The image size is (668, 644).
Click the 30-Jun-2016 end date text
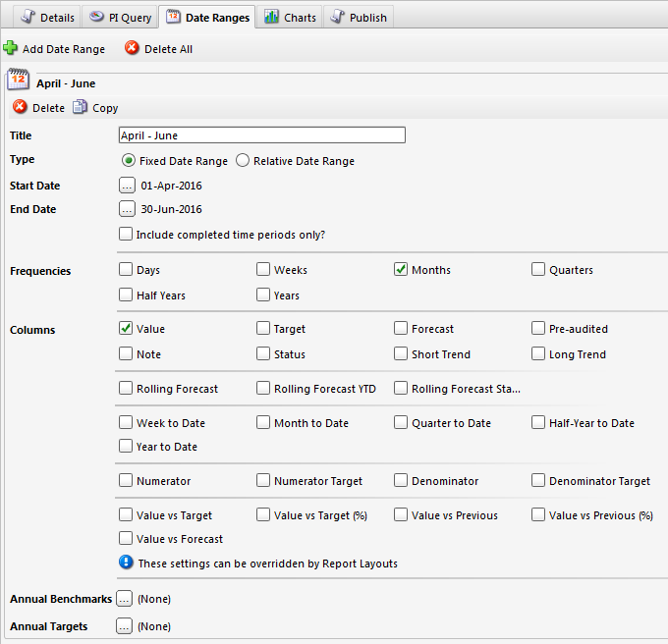(171, 209)
